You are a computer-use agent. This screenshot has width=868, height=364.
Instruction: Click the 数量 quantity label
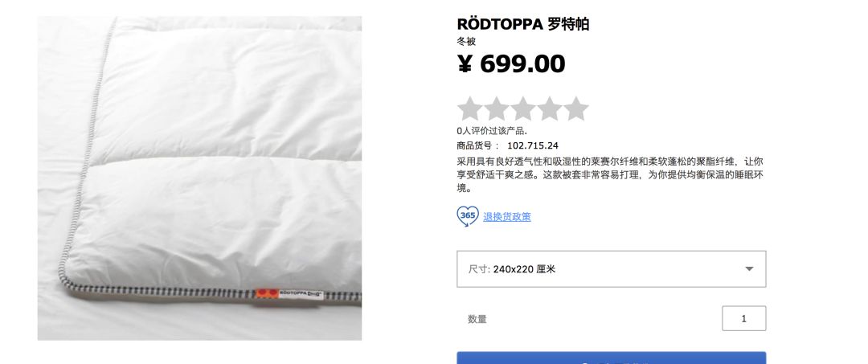coord(477,319)
